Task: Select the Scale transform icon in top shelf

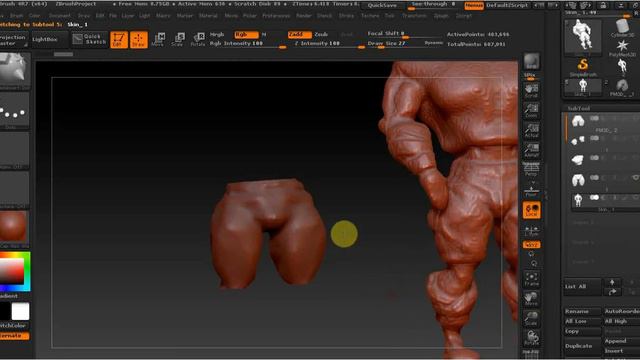Action: tap(178, 40)
